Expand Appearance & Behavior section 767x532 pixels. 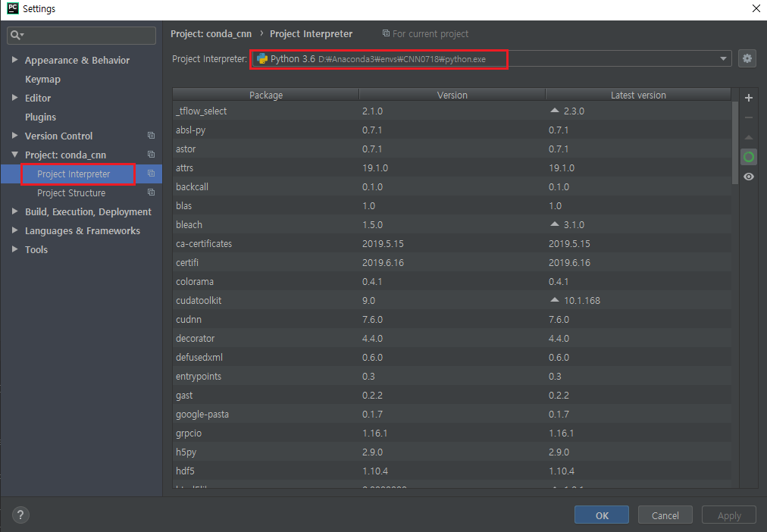tap(14, 60)
